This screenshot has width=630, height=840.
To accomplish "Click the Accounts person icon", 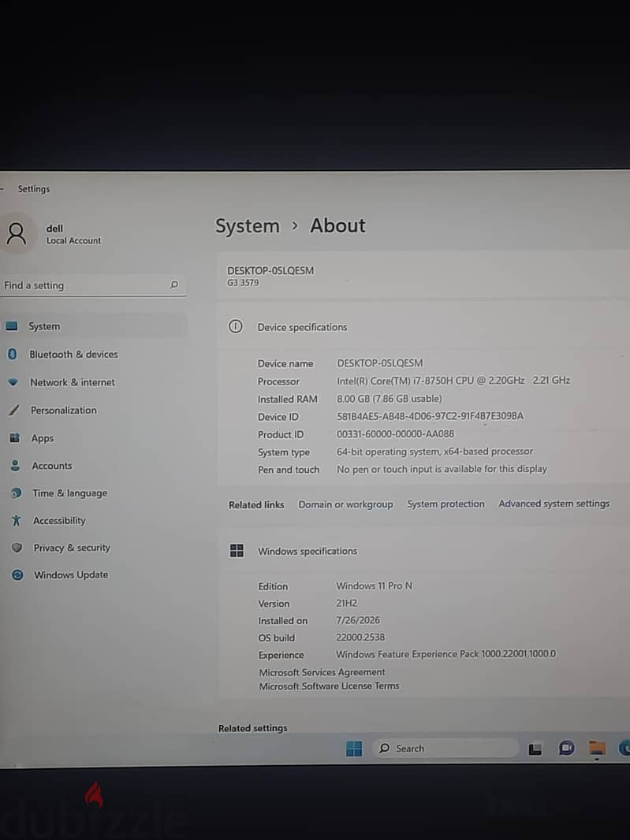I will [15, 466].
